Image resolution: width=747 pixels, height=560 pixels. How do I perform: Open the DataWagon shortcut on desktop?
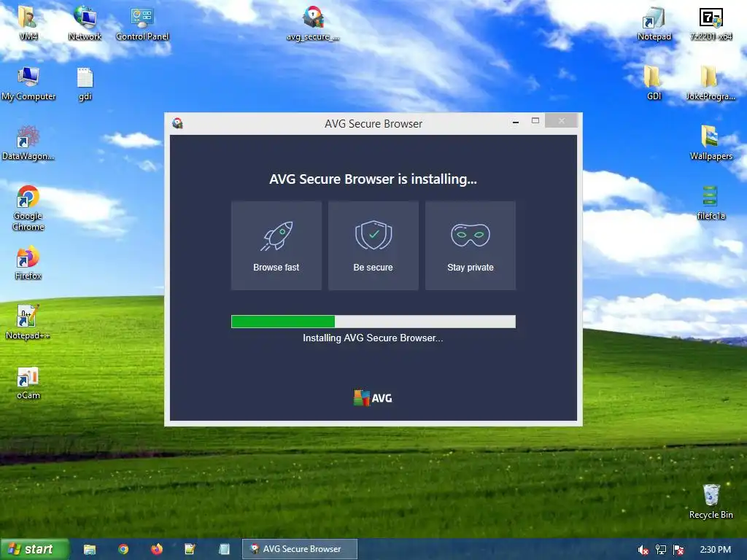[x=28, y=143]
